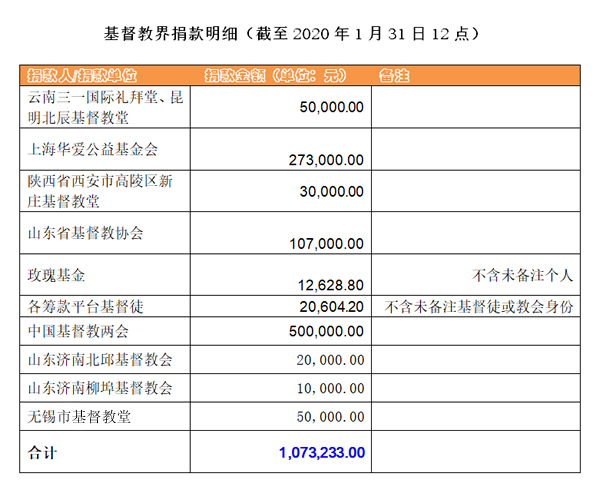Click the 山东省基督教协会 cell
600x487 pixels.
click(x=85, y=233)
